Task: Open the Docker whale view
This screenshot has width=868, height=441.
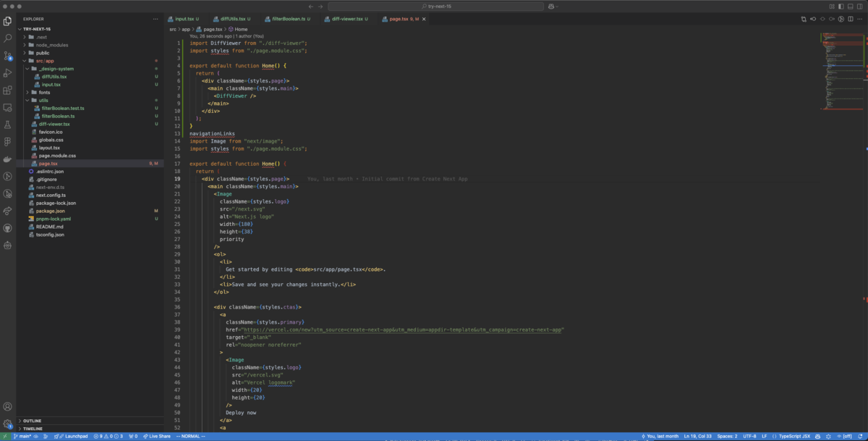Action: tap(8, 159)
